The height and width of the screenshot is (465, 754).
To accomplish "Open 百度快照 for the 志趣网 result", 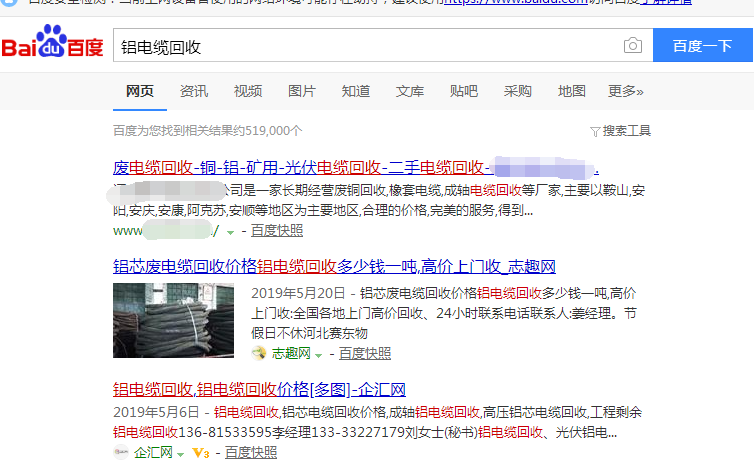I will coord(365,353).
